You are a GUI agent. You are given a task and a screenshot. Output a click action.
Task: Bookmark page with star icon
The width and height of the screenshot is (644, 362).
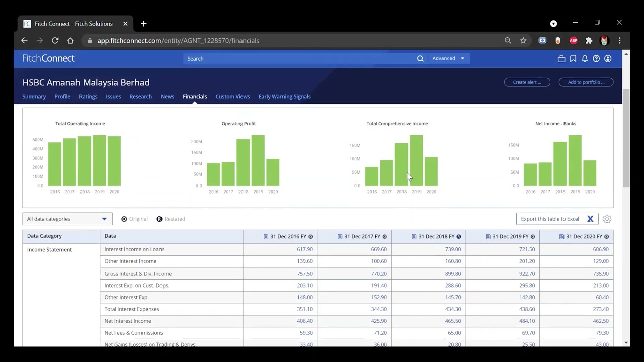pyautogui.click(x=523, y=40)
